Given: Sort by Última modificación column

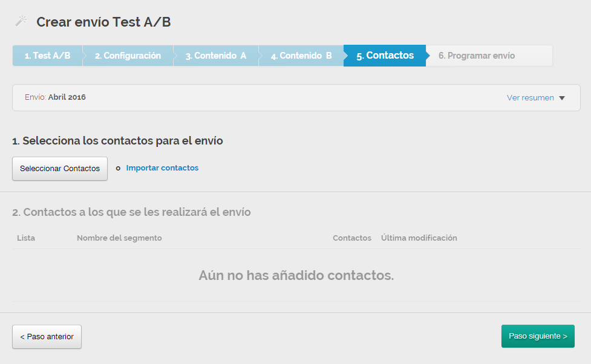Looking at the screenshot, I should coord(419,238).
